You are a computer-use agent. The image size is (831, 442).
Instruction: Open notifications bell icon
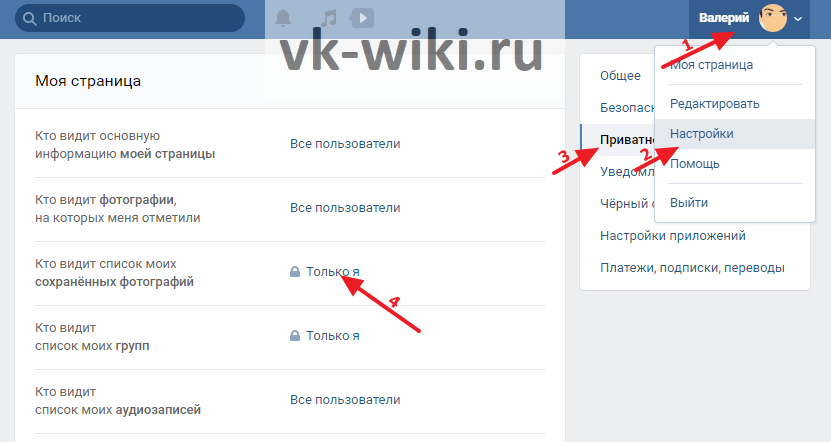coord(283,19)
